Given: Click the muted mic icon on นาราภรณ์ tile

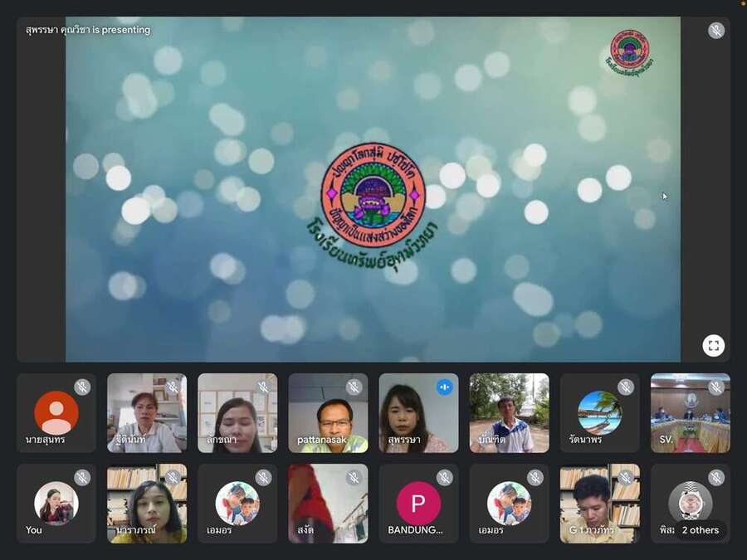Looking at the screenshot, I should tap(173, 478).
